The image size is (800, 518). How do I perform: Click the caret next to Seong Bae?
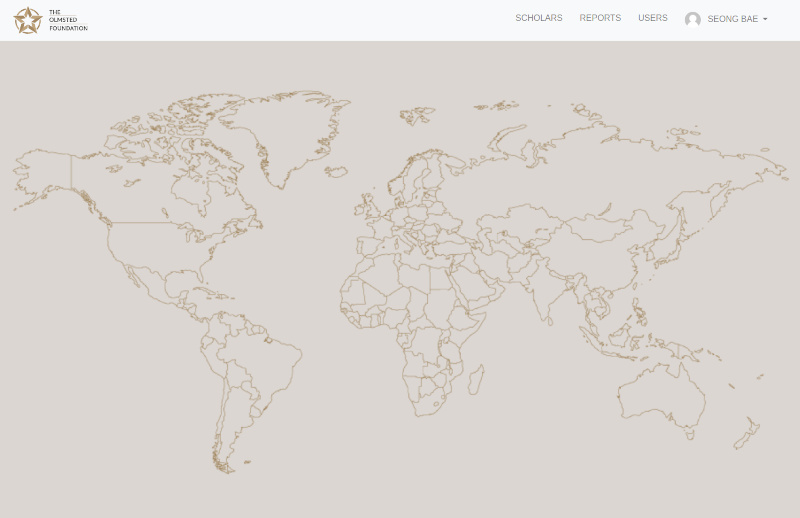(x=765, y=19)
